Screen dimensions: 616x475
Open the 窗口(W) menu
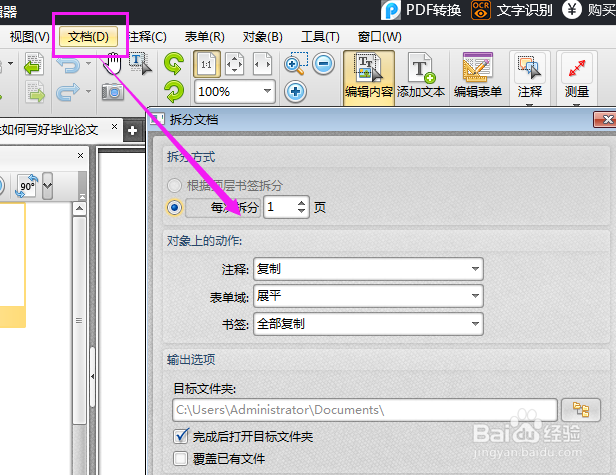pos(380,37)
